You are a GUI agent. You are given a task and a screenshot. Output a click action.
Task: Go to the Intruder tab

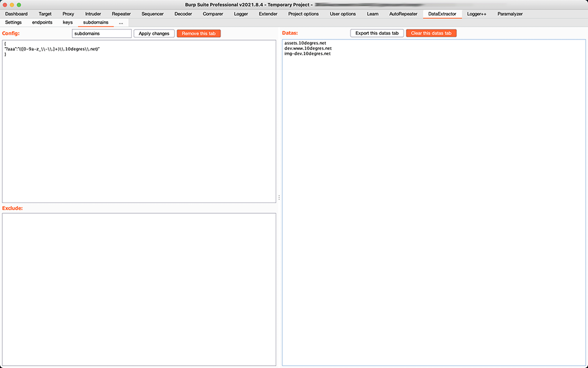(x=93, y=14)
